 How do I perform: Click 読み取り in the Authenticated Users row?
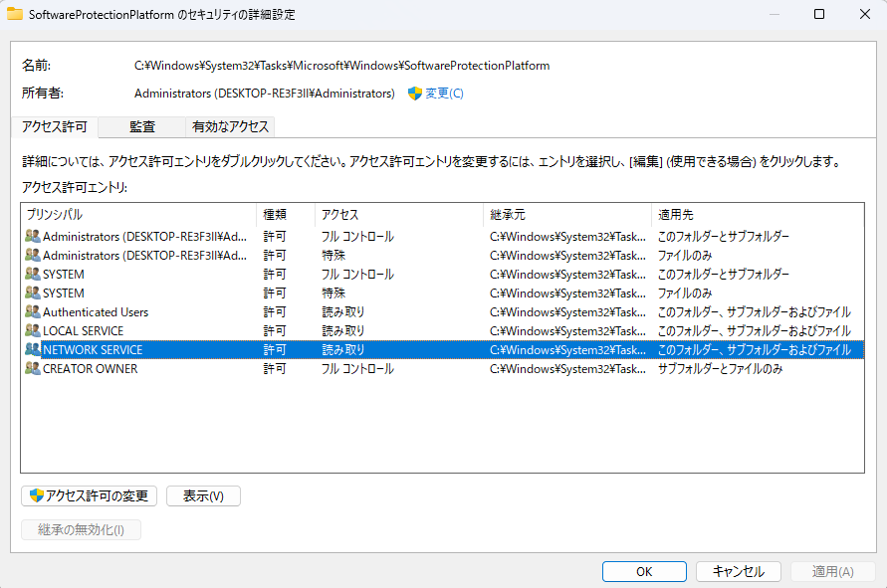click(x=343, y=312)
